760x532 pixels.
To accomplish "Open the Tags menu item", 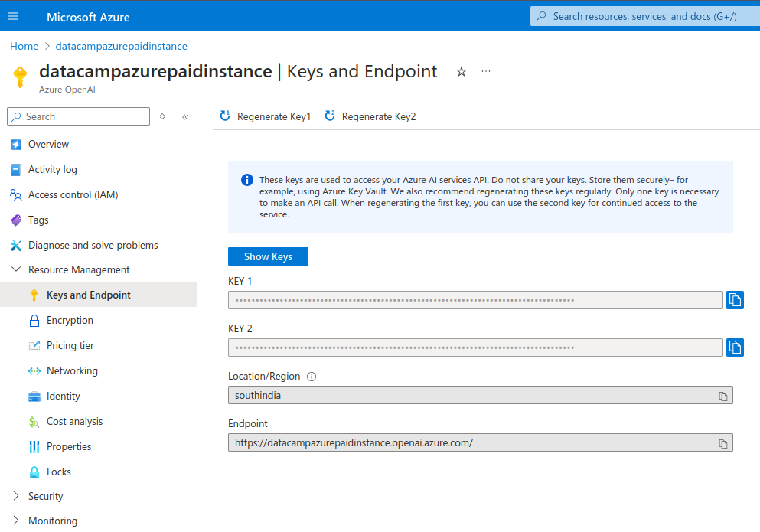I will (38, 220).
